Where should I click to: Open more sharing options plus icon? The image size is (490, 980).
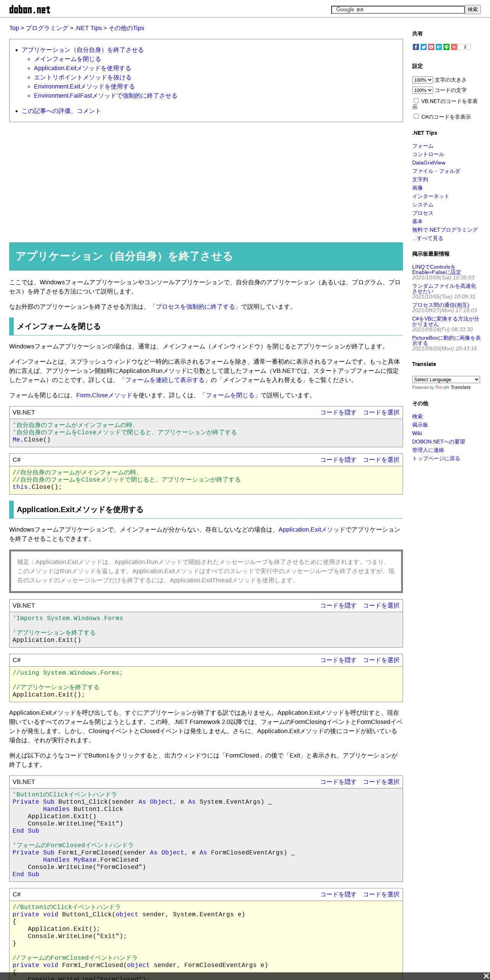[x=454, y=47]
